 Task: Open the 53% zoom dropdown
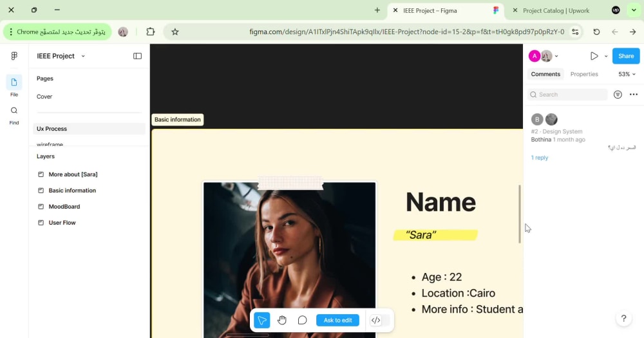[627, 74]
